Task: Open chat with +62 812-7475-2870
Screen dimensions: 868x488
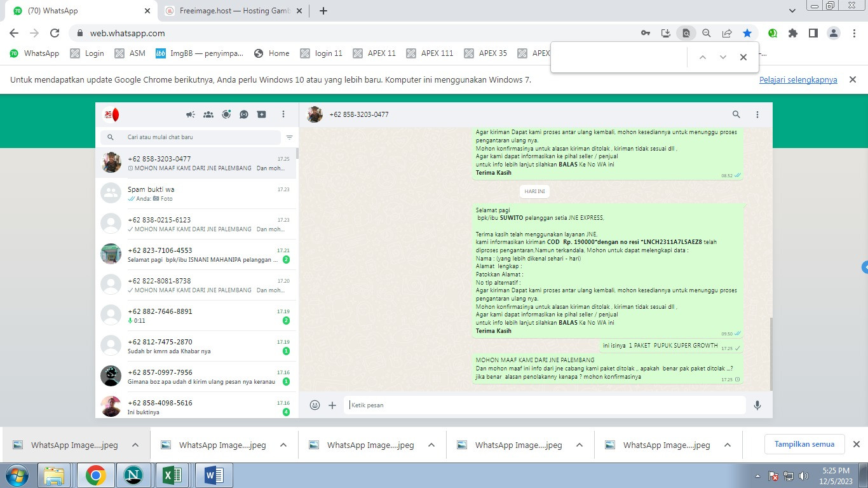Action: 196,346
